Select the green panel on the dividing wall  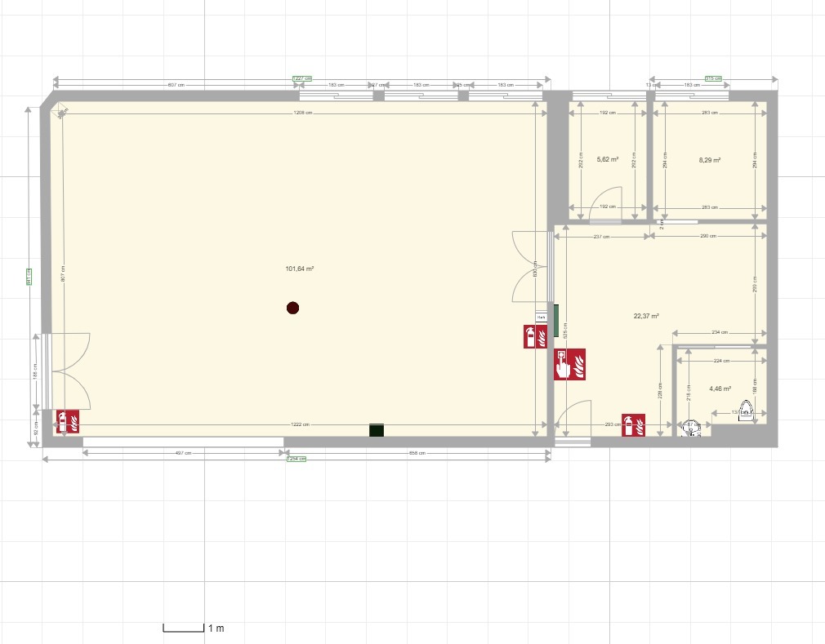[x=555, y=321]
